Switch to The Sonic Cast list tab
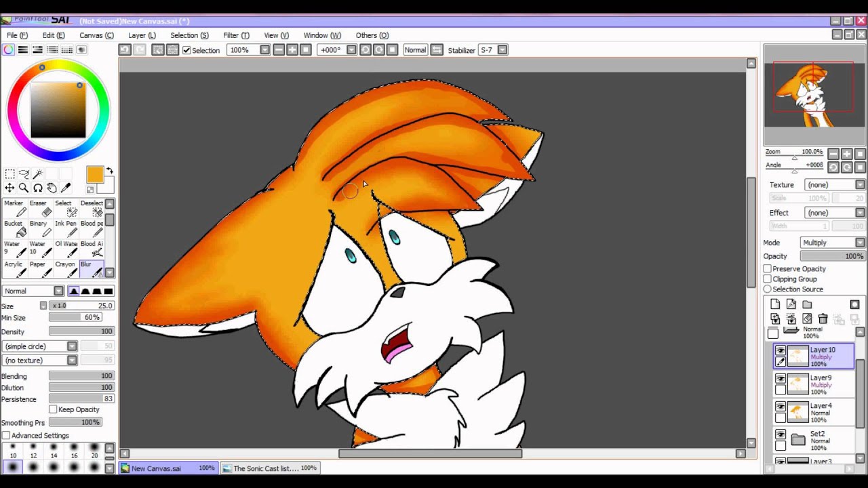 pos(271,468)
